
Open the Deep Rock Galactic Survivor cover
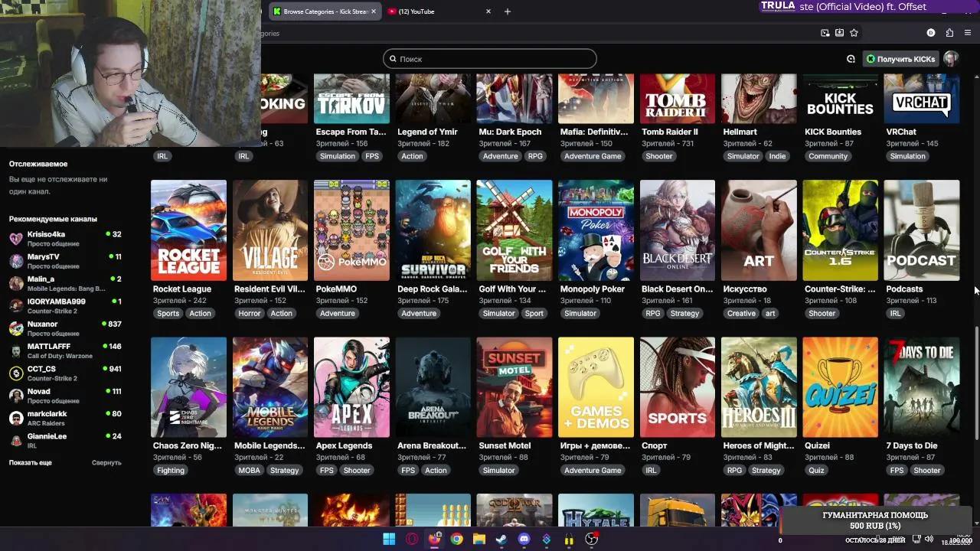[433, 230]
